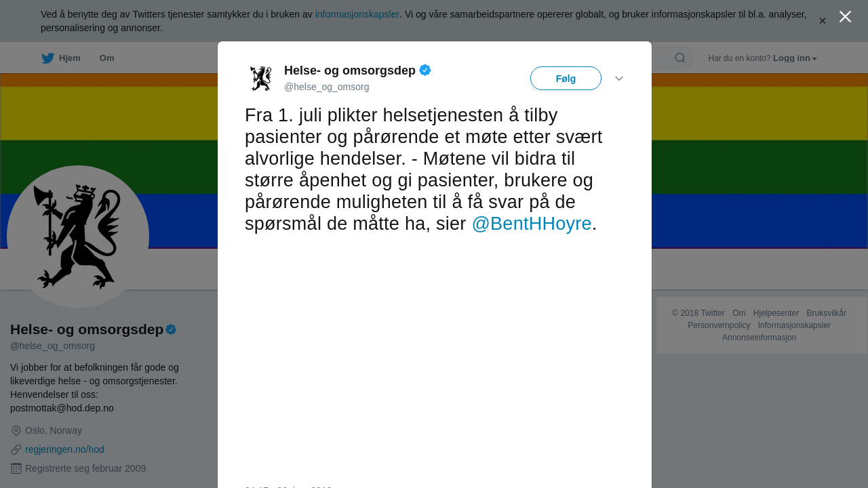Viewport: 868px width, 488px height.
Task: Open Hjelpesenter footer link
Action: click(776, 313)
